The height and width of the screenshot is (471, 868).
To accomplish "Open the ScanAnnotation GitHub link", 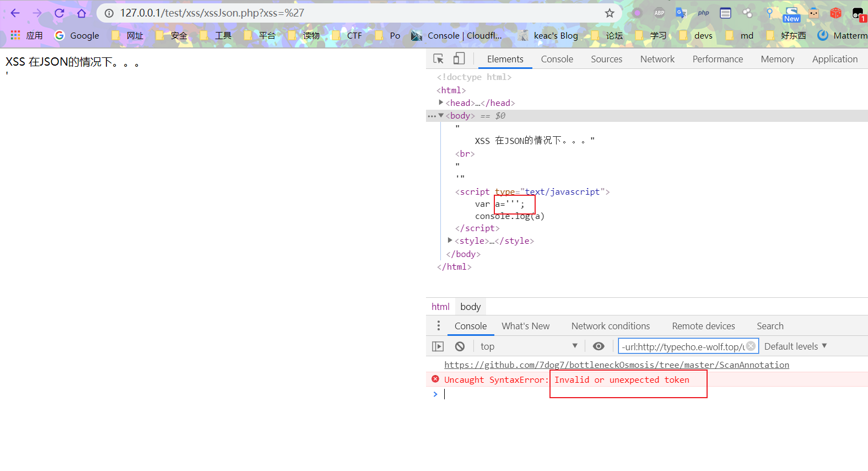I will pos(617,365).
